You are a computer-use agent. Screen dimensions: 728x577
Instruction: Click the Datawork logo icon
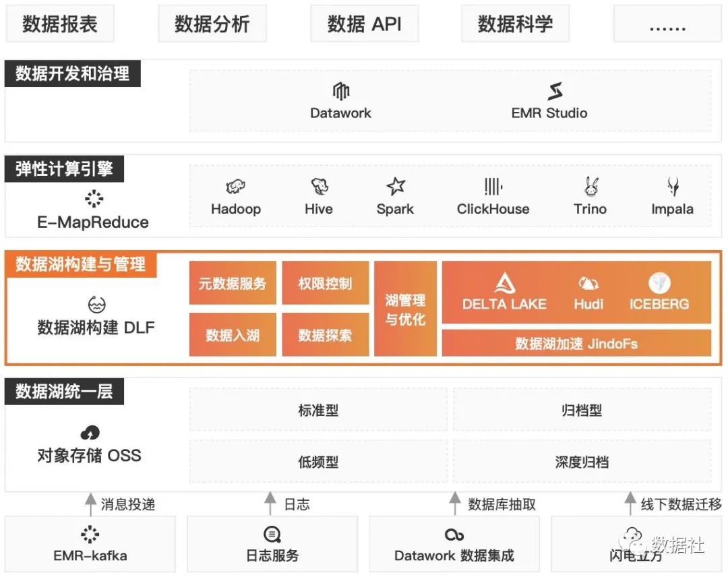point(341,91)
